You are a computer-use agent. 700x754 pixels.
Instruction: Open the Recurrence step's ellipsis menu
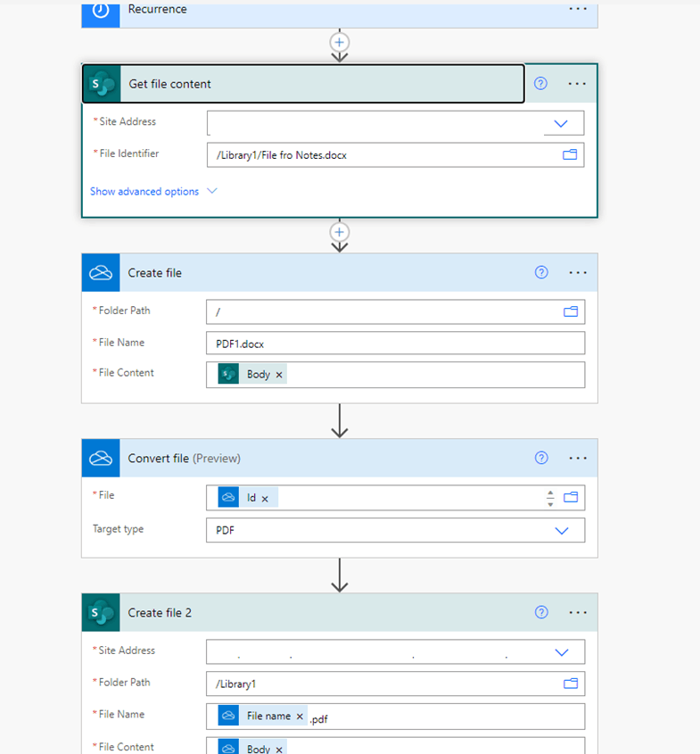[578, 9]
